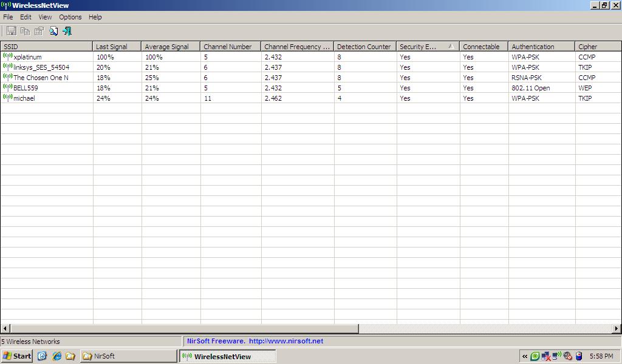Click the Show Desktop quick launch icon
The width and height of the screenshot is (622, 364).
click(x=42, y=356)
